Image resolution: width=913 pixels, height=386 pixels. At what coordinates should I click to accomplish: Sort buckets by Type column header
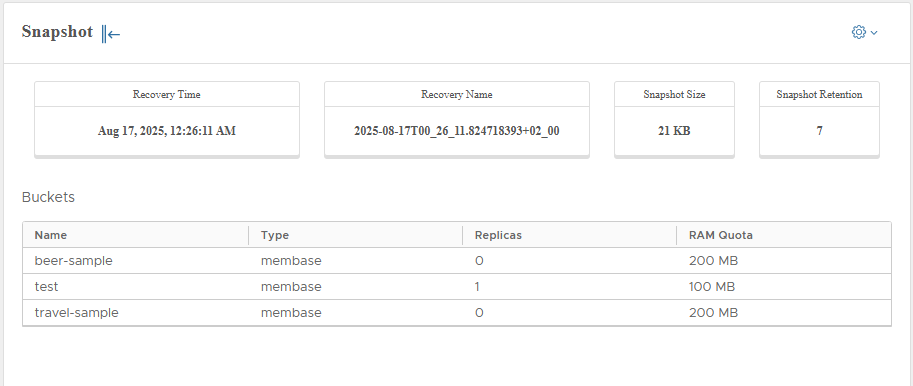275,235
